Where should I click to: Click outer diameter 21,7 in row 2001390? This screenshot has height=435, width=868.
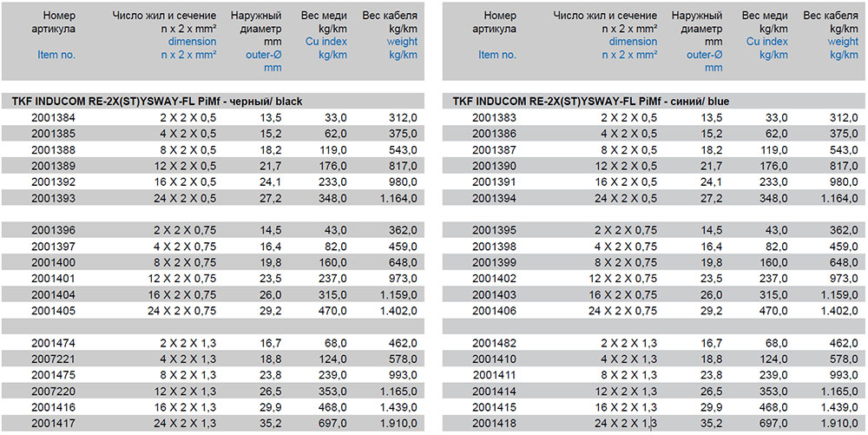pyautogui.click(x=712, y=166)
